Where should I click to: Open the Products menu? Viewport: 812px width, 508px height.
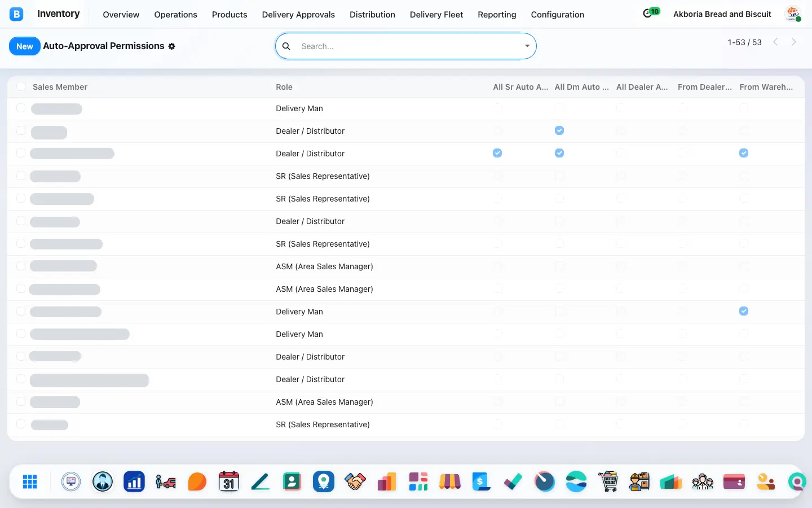click(x=230, y=15)
